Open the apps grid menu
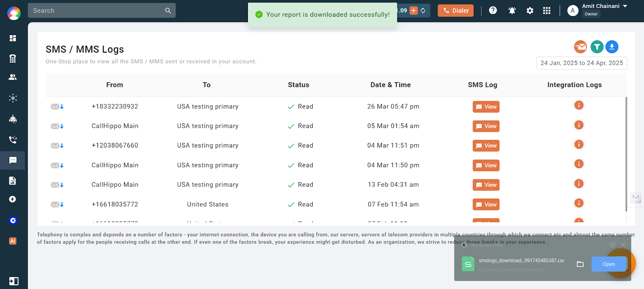The width and height of the screenshot is (644, 289). click(547, 10)
